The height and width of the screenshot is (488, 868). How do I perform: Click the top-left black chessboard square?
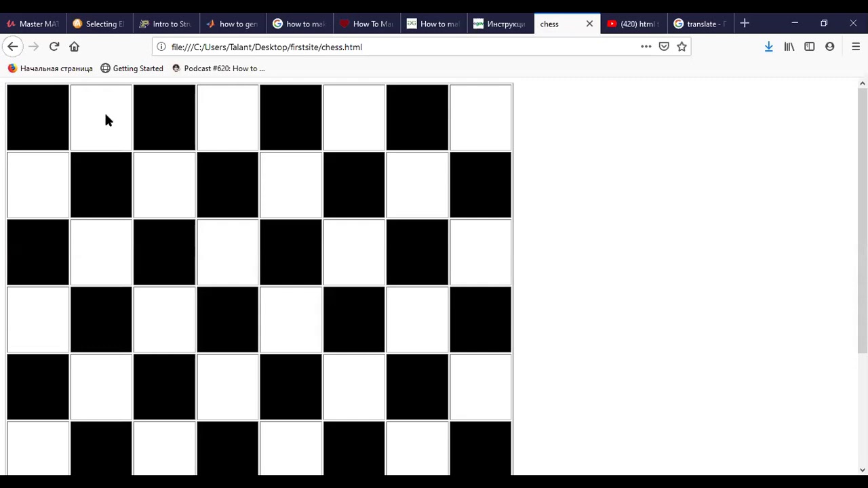point(38,117)
